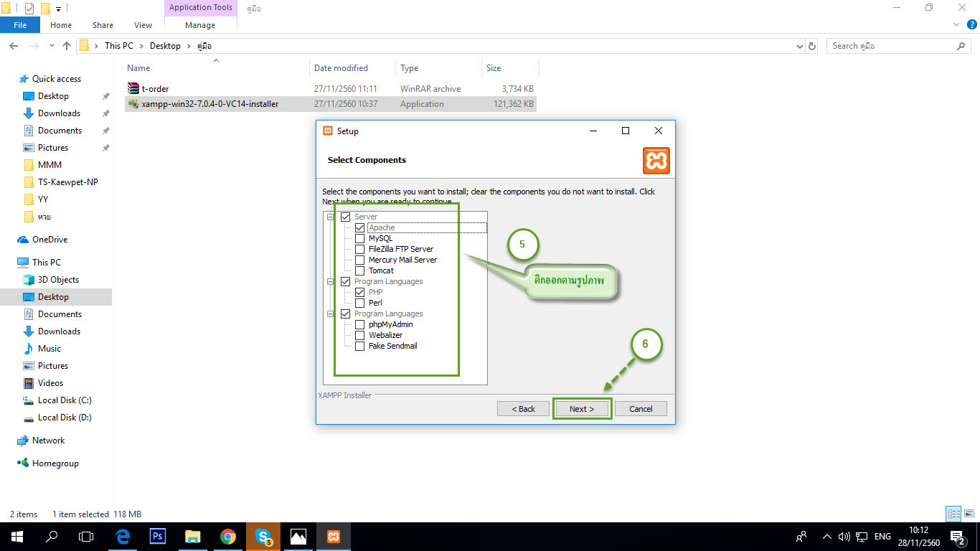Screen dimensions: 980x551
Task: Go forward in File Explorer navigation
Action: click(34, 46)
